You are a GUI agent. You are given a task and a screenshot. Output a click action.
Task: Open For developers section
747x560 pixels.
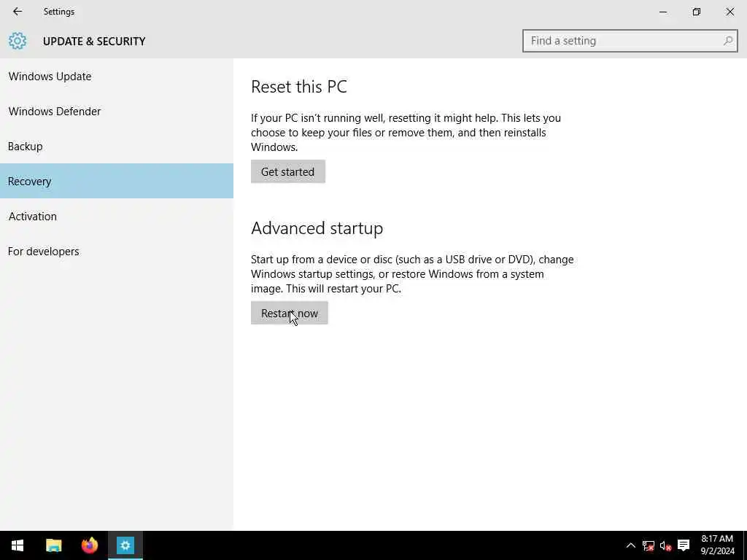[x=117, y=251]
